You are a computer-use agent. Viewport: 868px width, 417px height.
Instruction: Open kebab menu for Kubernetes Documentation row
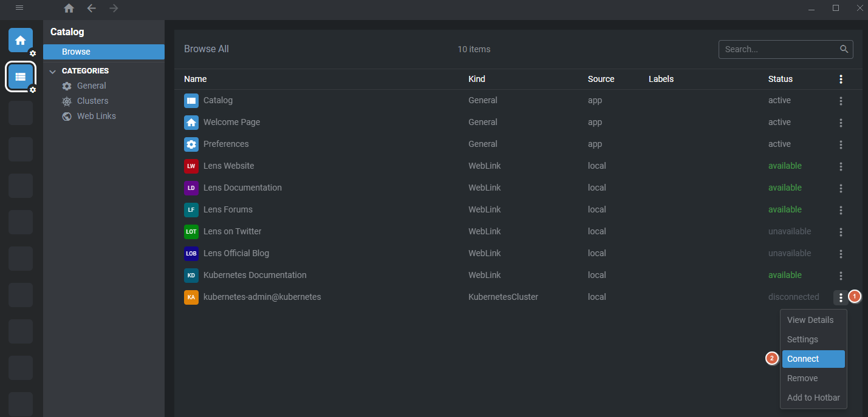click(x=841, y=276)
